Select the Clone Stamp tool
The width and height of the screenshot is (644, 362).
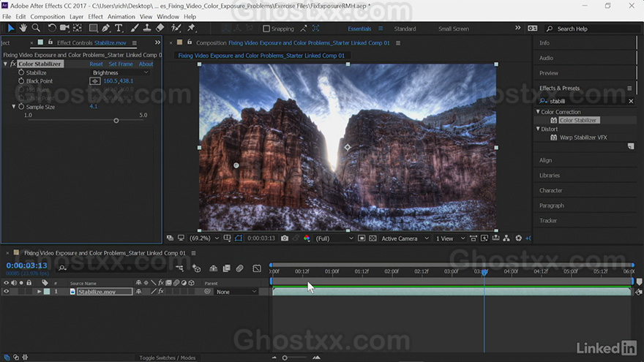146,28
